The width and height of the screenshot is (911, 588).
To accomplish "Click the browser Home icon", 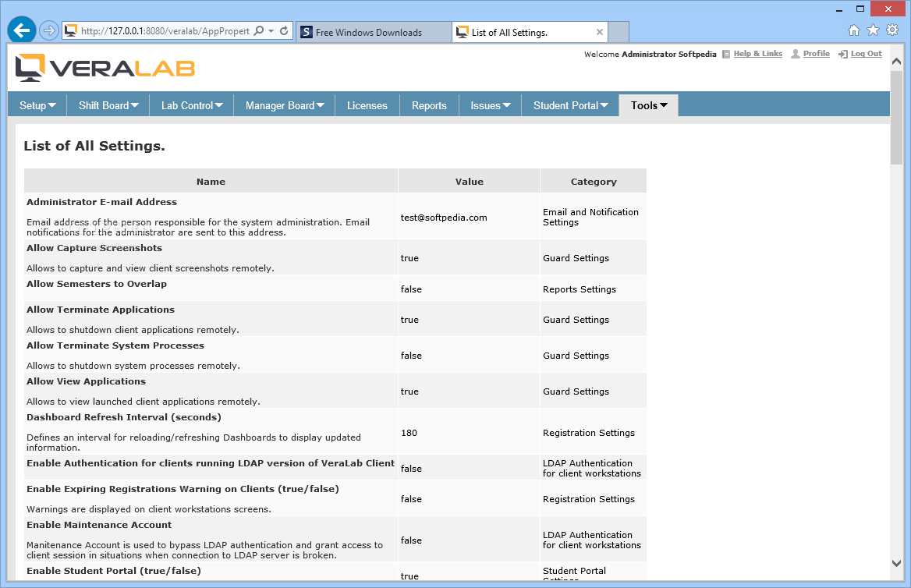I will (x=853, y=30).
